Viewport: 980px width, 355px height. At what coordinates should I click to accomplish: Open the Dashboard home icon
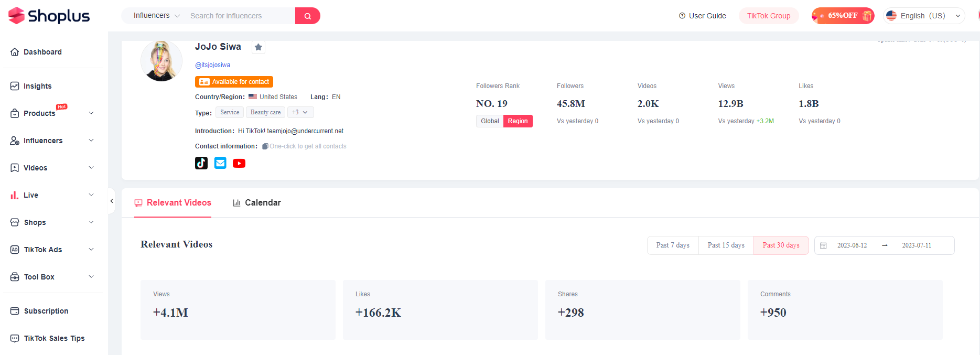pos(15,52)
